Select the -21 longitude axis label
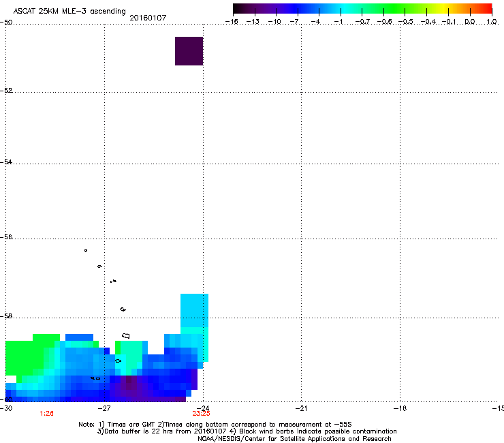 coord(301,408)
